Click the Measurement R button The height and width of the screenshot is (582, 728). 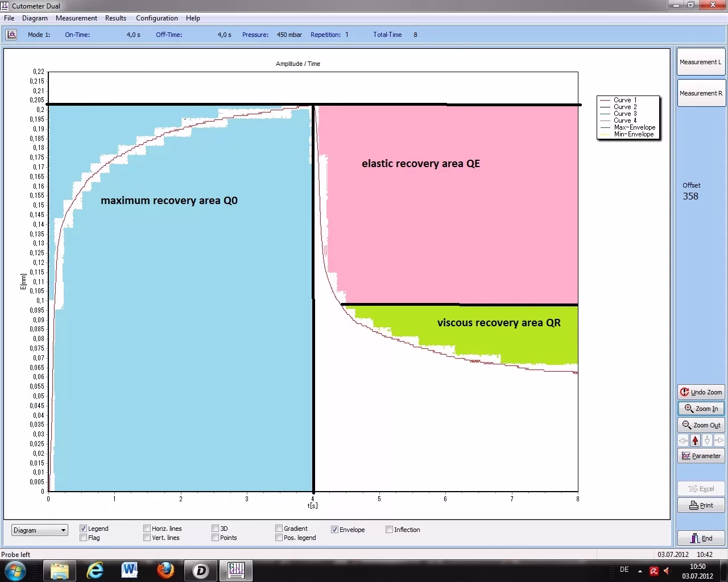click(701, 93)
